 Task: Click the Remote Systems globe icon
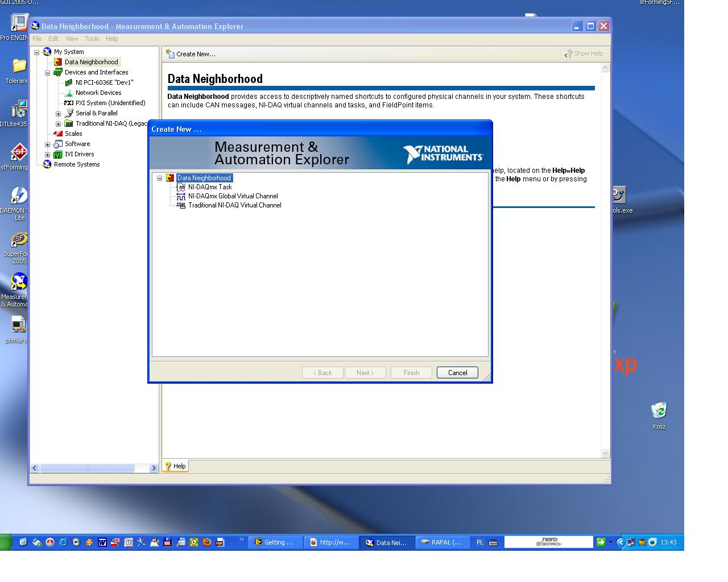tap(47, 164)
